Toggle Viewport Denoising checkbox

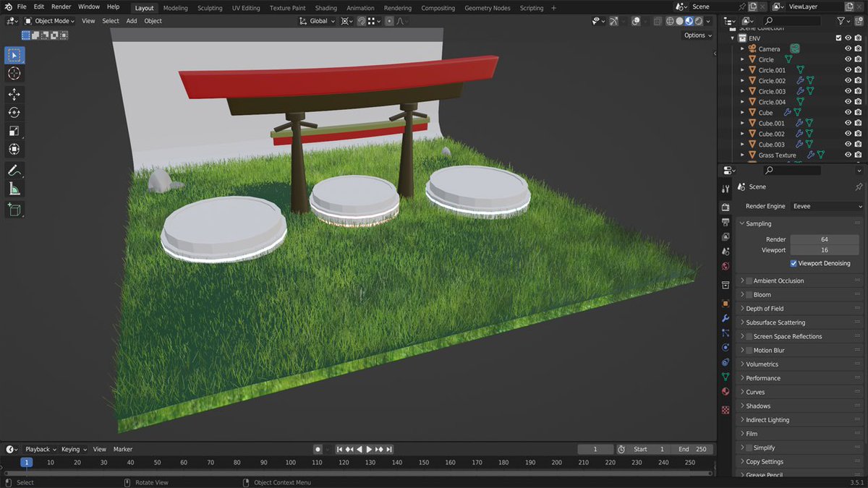793,263
